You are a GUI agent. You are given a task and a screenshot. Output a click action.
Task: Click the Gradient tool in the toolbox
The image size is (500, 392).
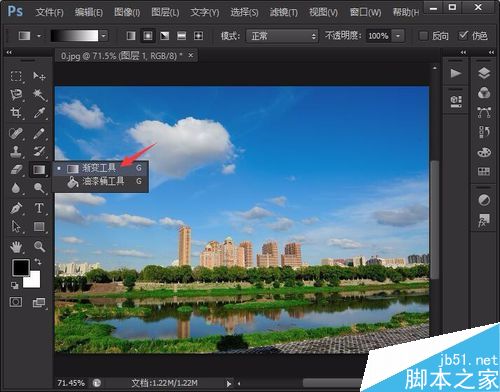tap(39, 170)
